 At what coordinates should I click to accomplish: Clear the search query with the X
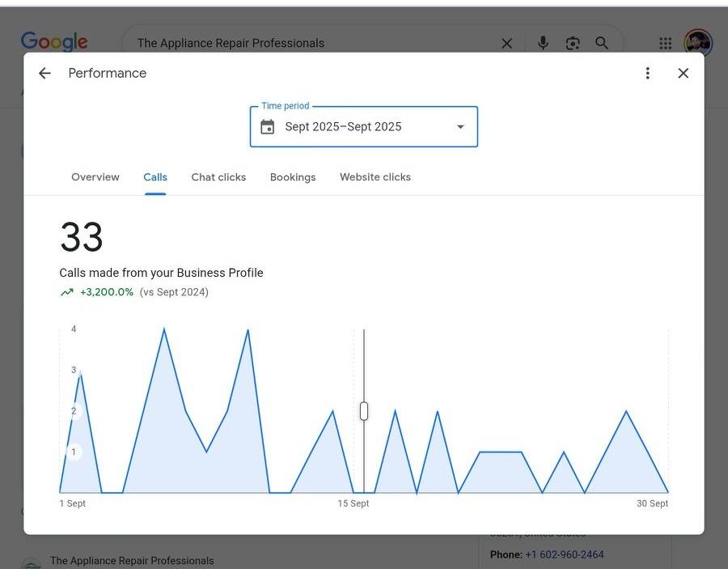point(506,44)
